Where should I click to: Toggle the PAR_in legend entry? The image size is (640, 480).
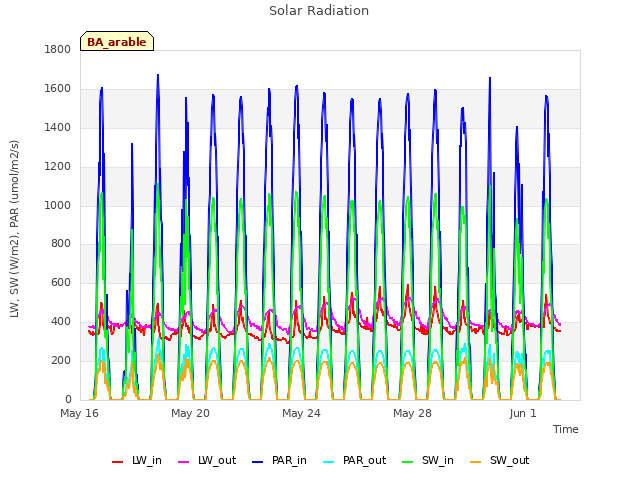coord(279,461)
